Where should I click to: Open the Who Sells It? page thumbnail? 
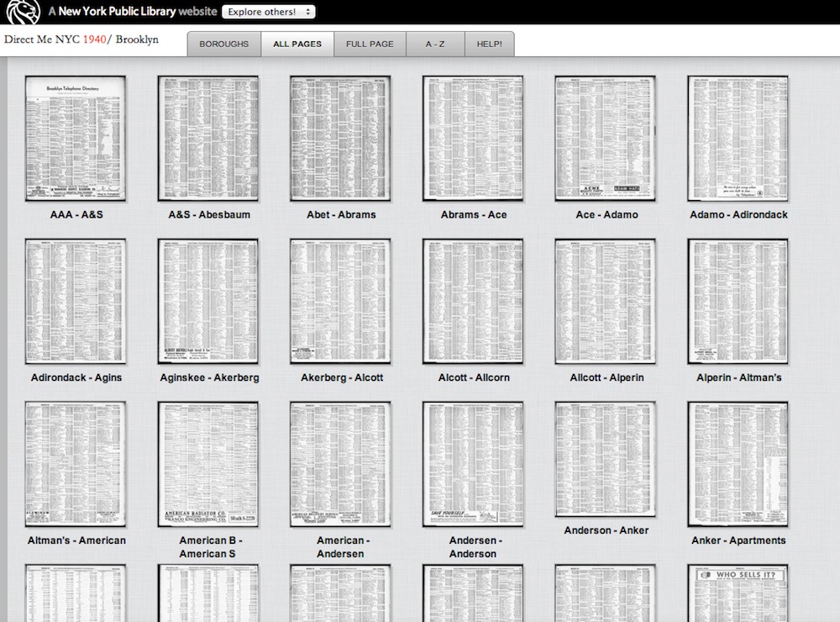738,593
